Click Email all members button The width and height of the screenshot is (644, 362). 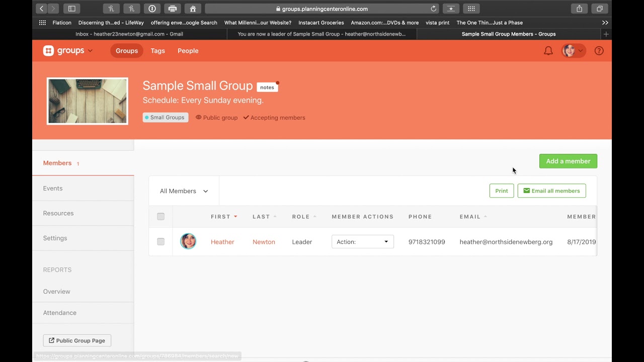(551, 191)
